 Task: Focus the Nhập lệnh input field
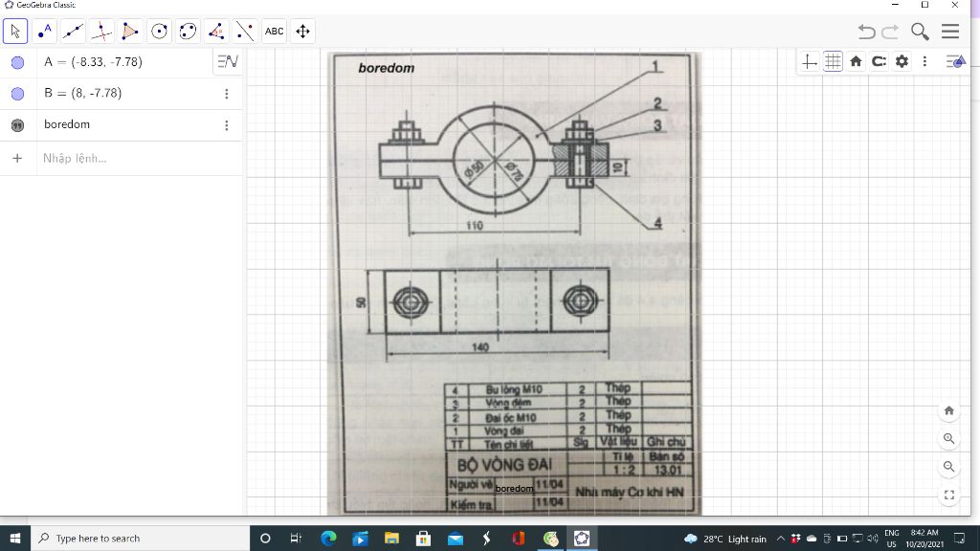pyautogui.click(x=139, y=159)
